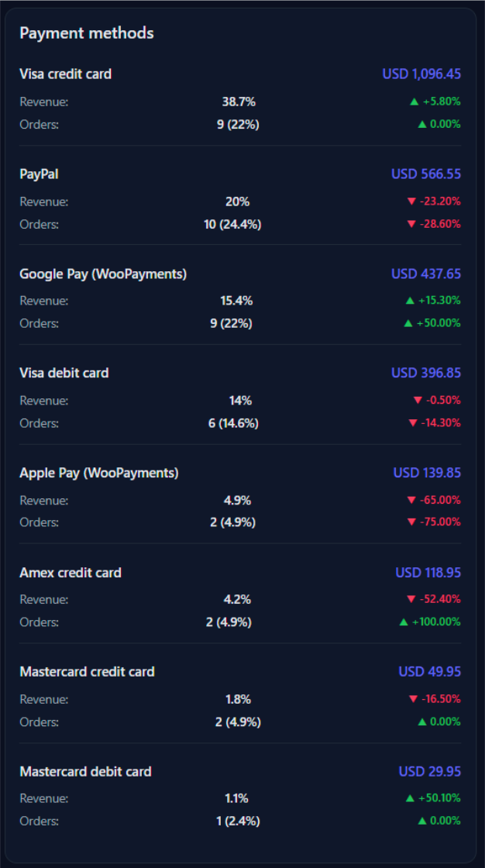Click green up triangle next to +50.00%
The width and height of the screenshot is (485, 868).
[408, 323]
